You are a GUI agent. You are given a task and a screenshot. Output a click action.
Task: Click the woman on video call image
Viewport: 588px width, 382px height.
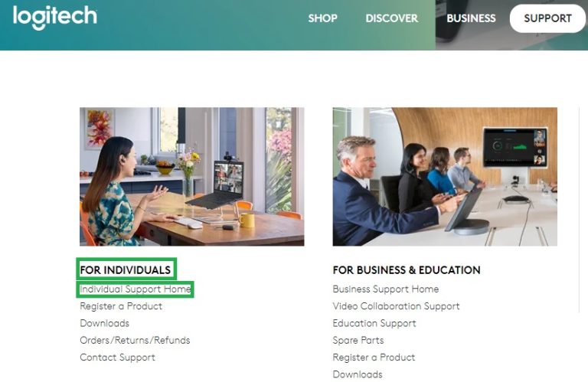click(x=192, y=177)
